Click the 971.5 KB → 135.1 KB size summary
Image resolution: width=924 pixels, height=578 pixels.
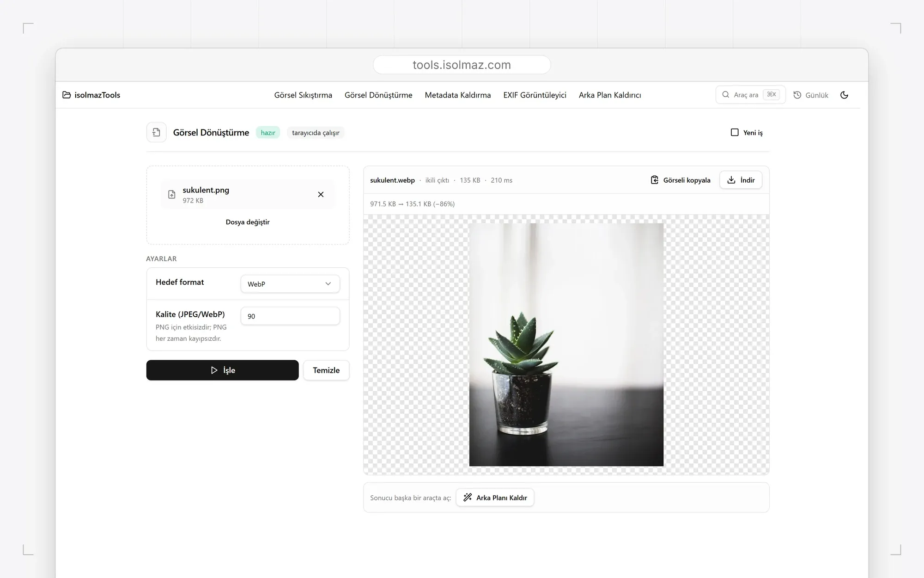pyautogui.click(x=412, y=204)
